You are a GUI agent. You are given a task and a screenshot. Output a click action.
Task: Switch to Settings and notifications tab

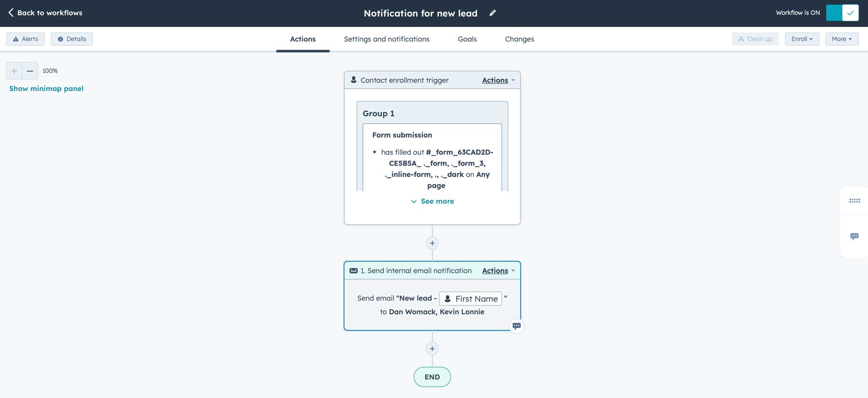point(386,39)
